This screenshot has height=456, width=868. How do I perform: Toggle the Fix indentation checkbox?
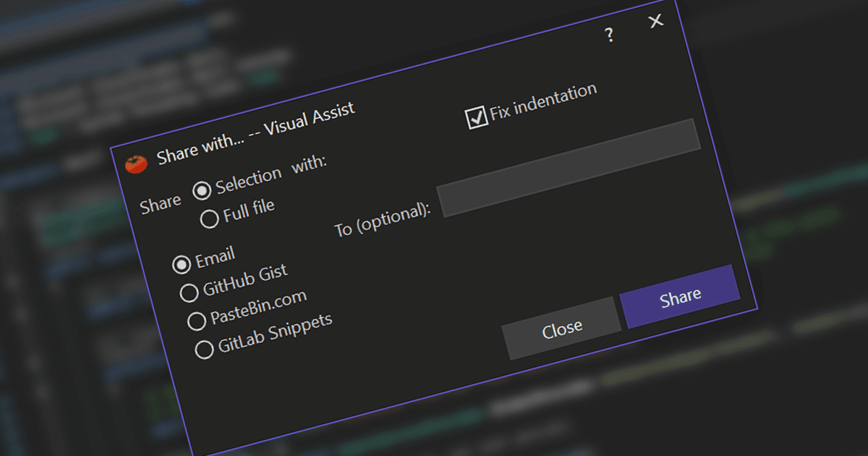[477, 117]
